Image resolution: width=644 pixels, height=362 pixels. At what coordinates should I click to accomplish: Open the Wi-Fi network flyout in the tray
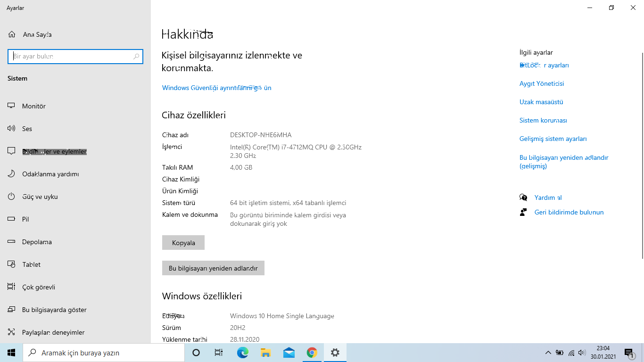[x=571, y=353]
